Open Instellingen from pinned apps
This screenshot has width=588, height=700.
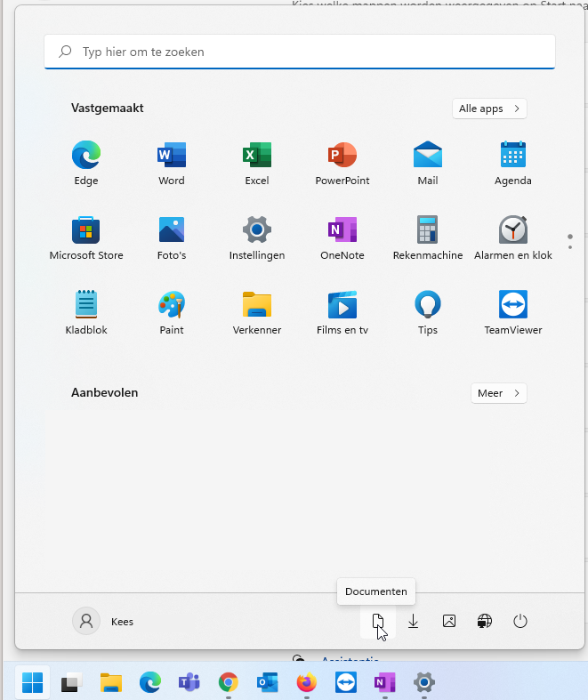[x=257, y=238]
